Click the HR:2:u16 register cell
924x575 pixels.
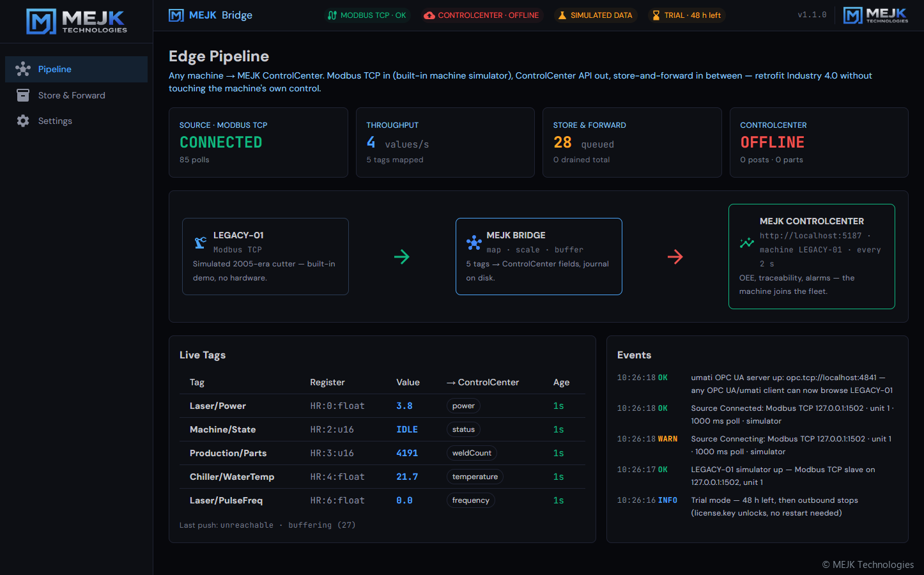(332, 429)
